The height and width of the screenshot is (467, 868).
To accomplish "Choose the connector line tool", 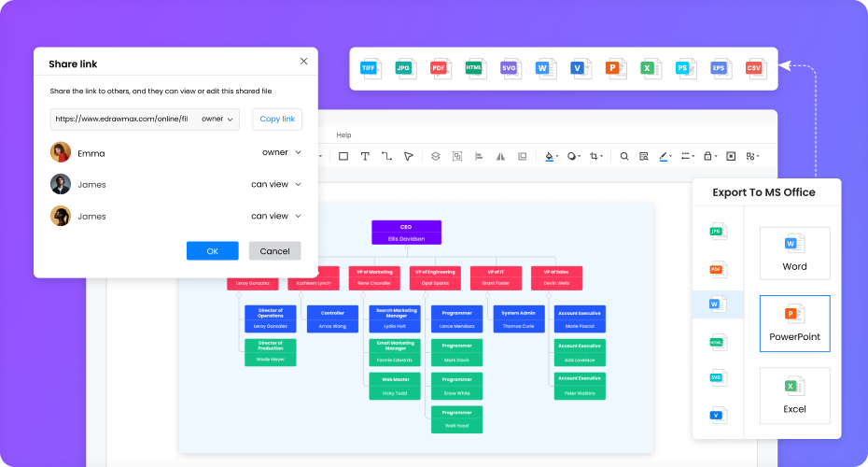I will pos(386,157).
